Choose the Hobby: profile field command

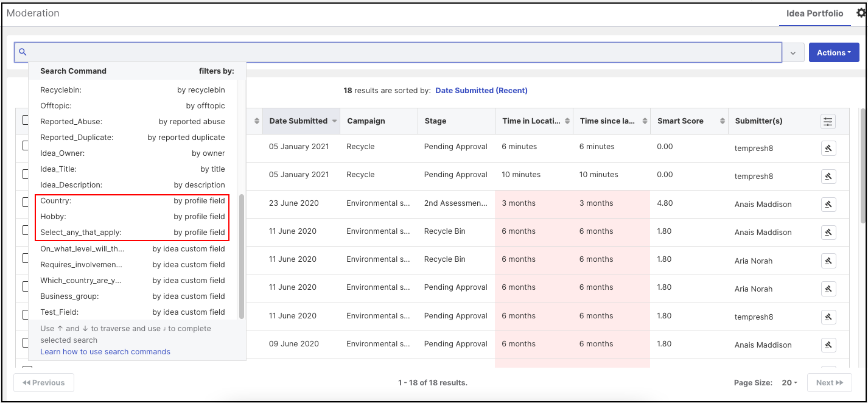133,217
